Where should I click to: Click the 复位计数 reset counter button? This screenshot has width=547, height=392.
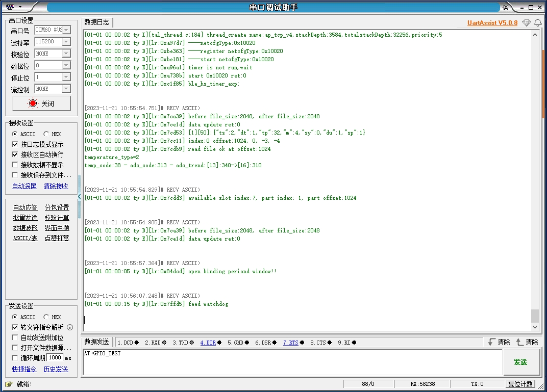[x=520, y=384]
